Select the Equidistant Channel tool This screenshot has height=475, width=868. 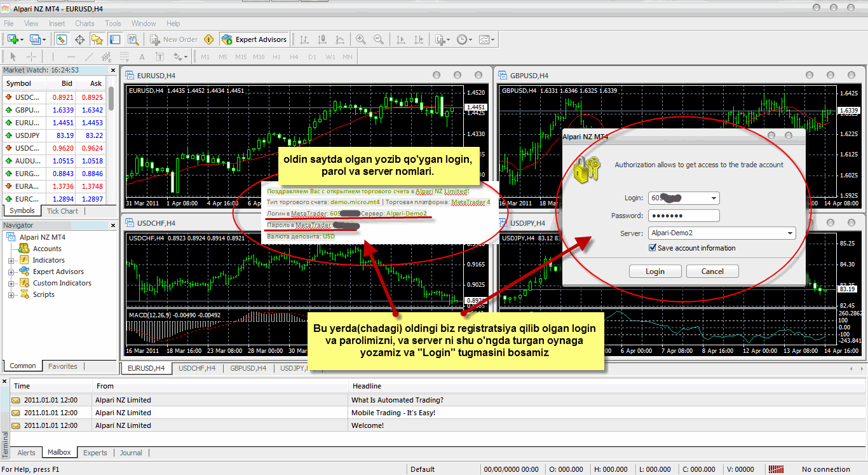pyautogui.click(x=107, y=57)
